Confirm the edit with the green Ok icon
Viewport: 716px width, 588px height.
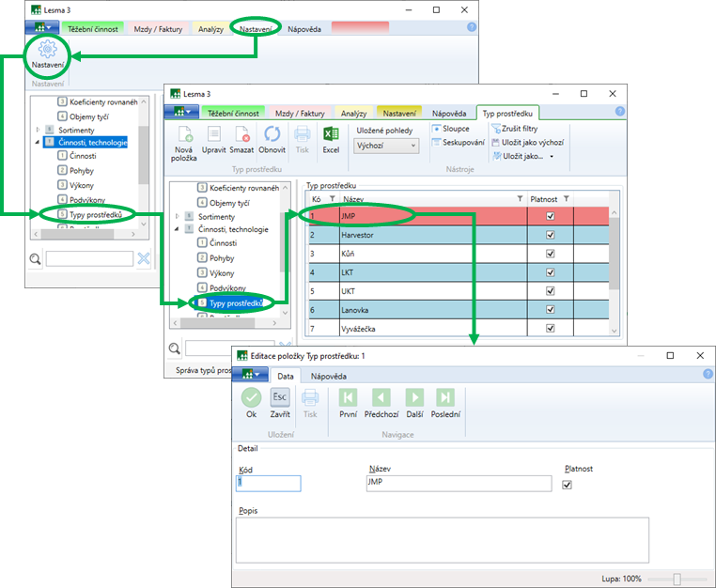pos(251,397)
